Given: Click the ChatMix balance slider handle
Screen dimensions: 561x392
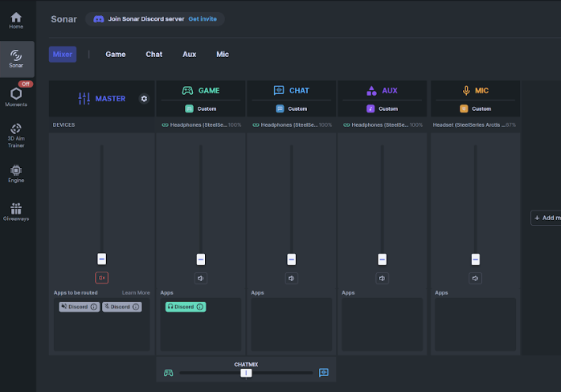Looking at the screenshot, I should click(x=246, y=373).
